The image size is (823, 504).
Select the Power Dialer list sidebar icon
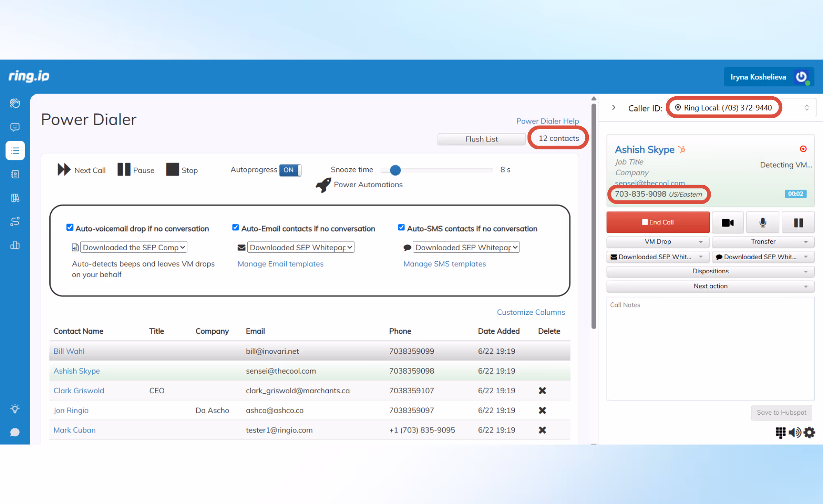coord(15,151)
